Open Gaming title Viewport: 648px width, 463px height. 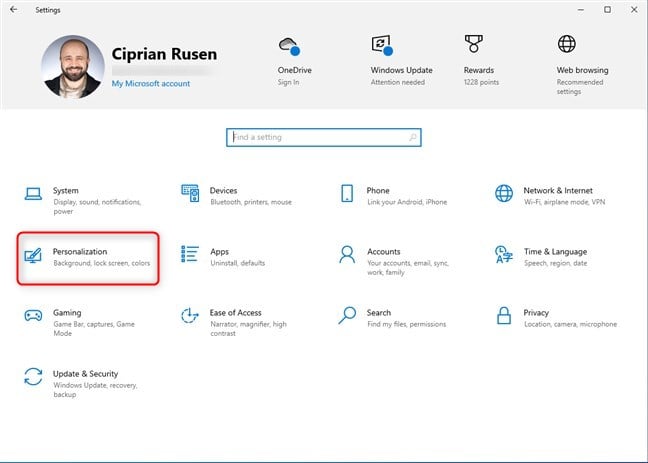pyautogui.click(x=67, y=313)
